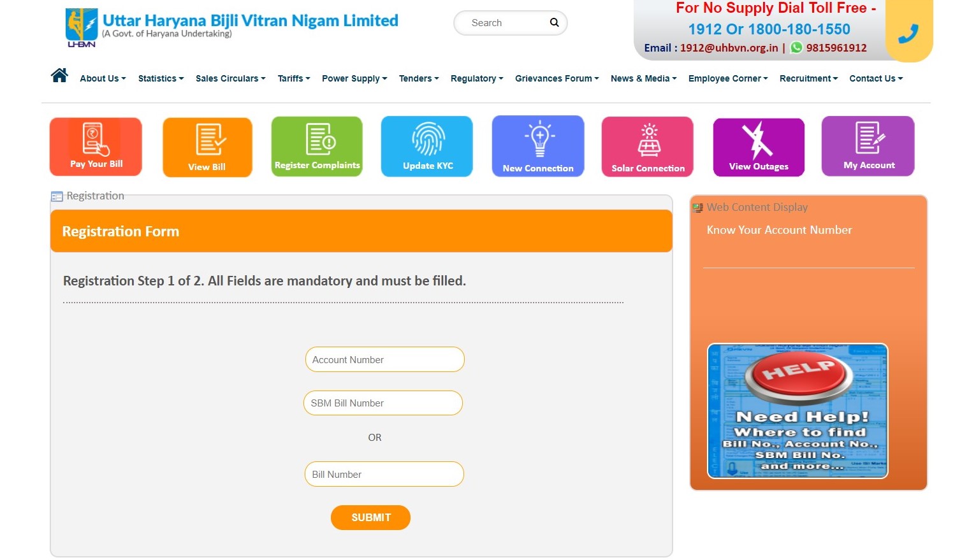Open the View Outages tile
The width and height of the screenshot is (976, 560).
click(759, 147)
